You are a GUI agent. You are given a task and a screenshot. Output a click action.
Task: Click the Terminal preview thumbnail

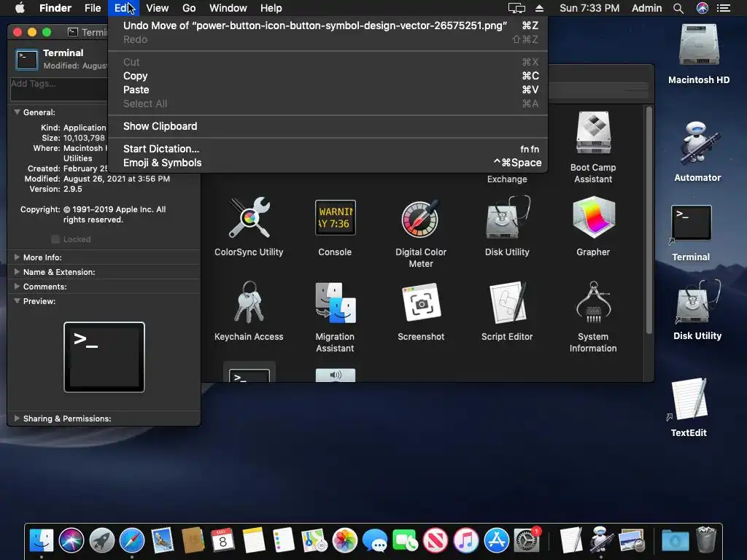click(104, 357)
